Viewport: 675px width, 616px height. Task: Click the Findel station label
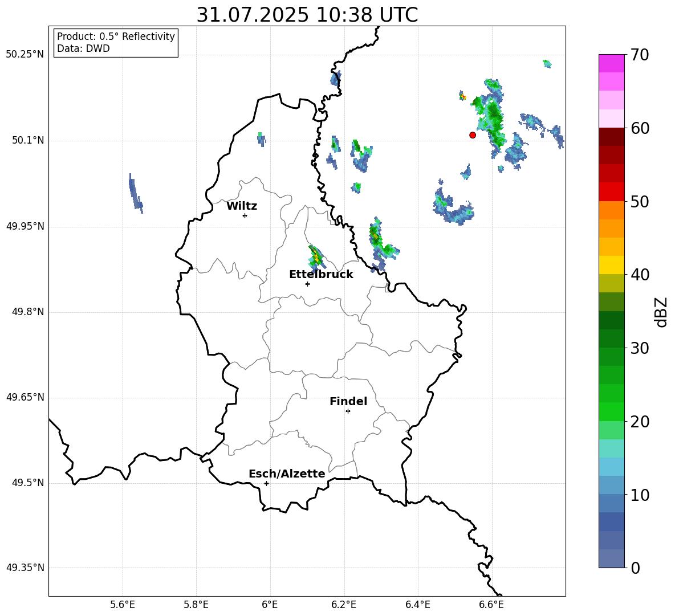pos(348,401)
